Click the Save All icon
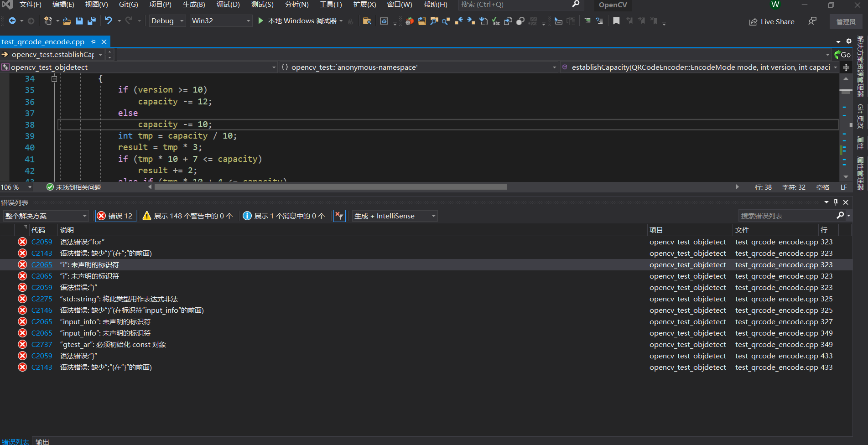 [92, 21]
